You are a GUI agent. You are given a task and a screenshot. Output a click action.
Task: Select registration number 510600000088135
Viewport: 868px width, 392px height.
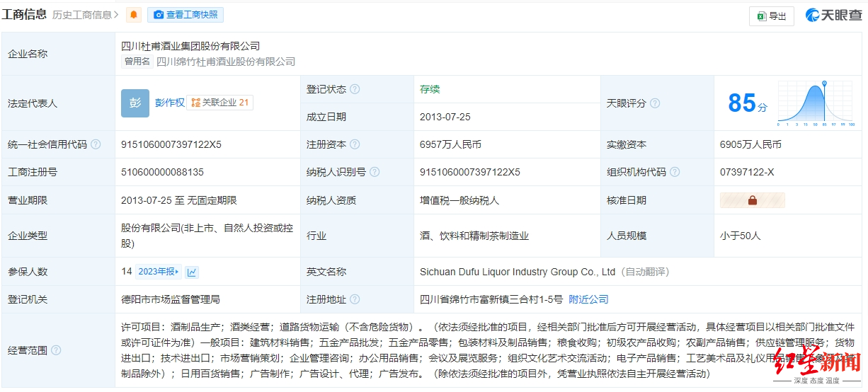click(x=162, y=172)
